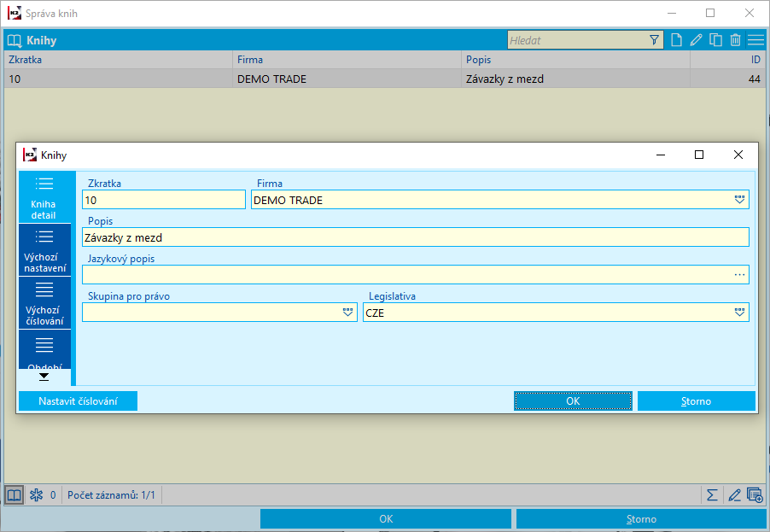Viewport: 770px width, 532px height.
Task: Select the Závazky z mezd table cell
Action: click(575, 79)
